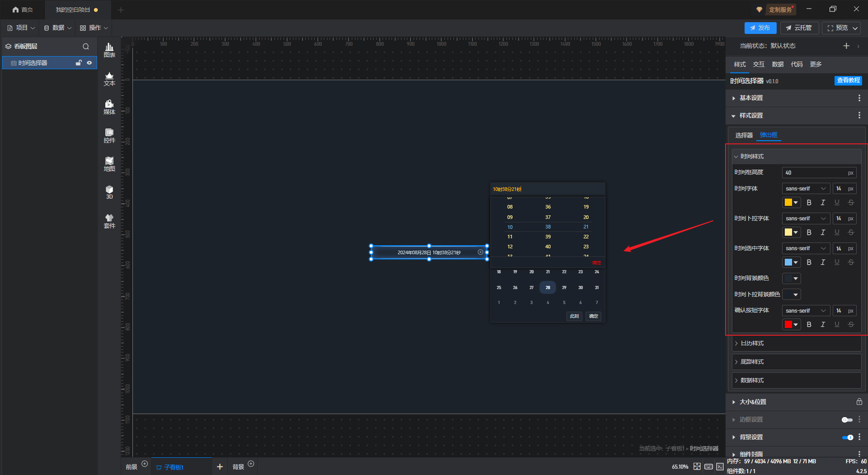Image resolution: width=868 pixels, height=475 pixels.
Task: Click the 时间框高度 input field
Action: click(x=819, y=173)
